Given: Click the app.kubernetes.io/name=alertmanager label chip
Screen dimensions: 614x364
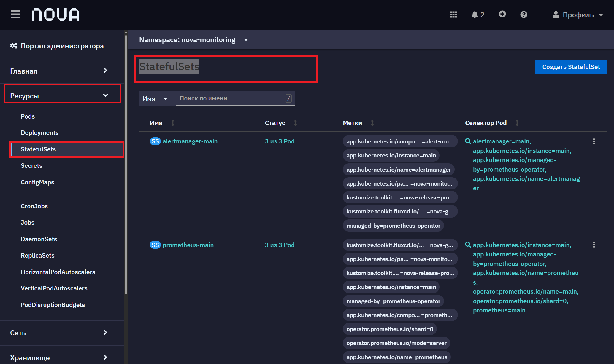Looking at the screenshot, I should (399, 170).
